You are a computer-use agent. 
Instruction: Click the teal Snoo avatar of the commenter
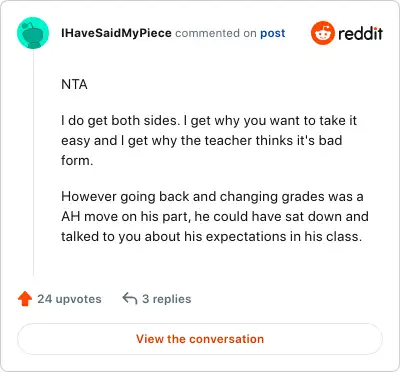click(x=33, y=33)
